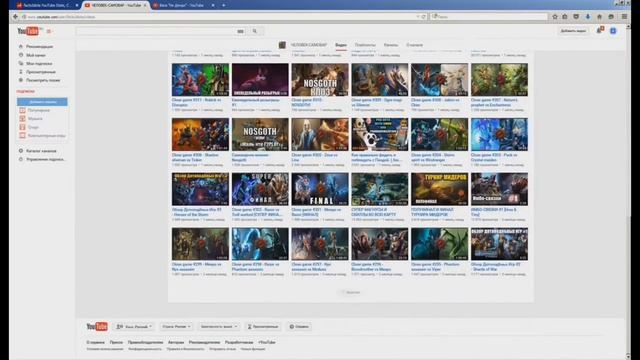
Task: Open the FINAL video thumbnail
Action: (320, 189)
